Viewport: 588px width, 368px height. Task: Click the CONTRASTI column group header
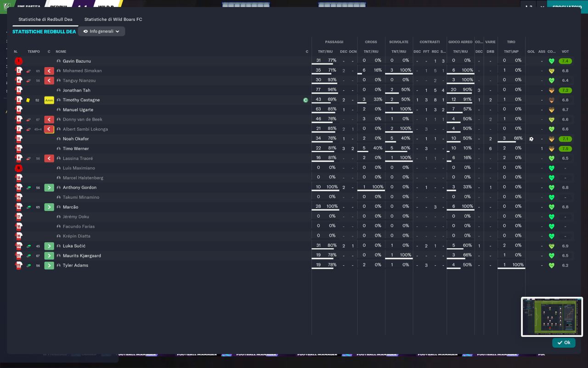(x=430, y=42)
